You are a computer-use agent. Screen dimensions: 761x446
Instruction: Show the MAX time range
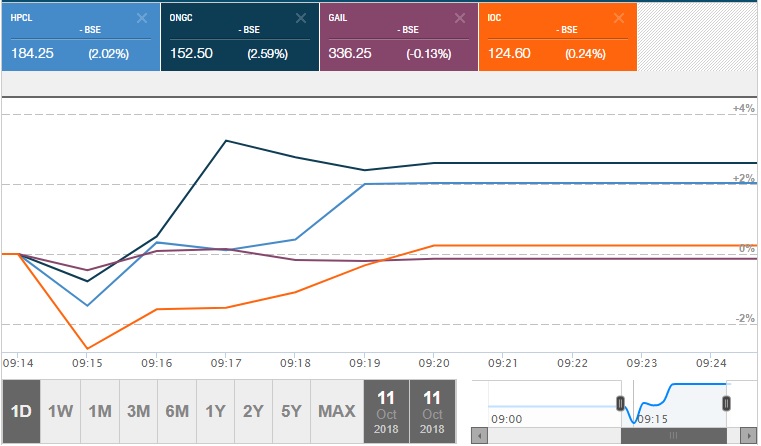coord(336,411)
